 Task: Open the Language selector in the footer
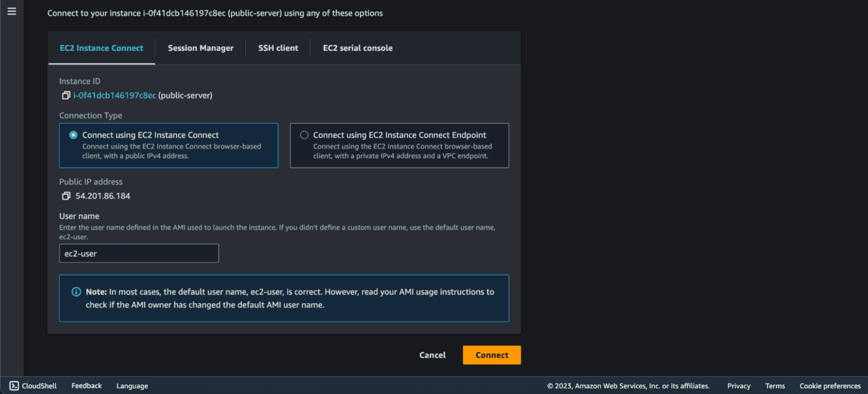132,386
